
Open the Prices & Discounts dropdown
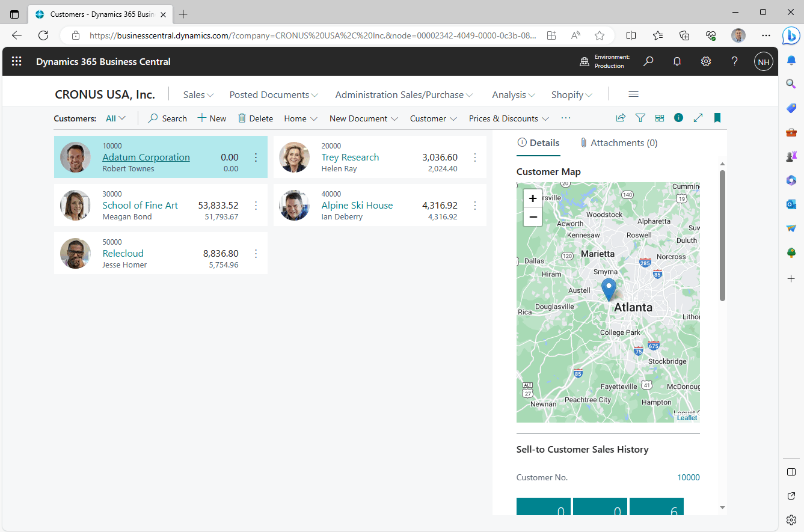tap(509, 118)
